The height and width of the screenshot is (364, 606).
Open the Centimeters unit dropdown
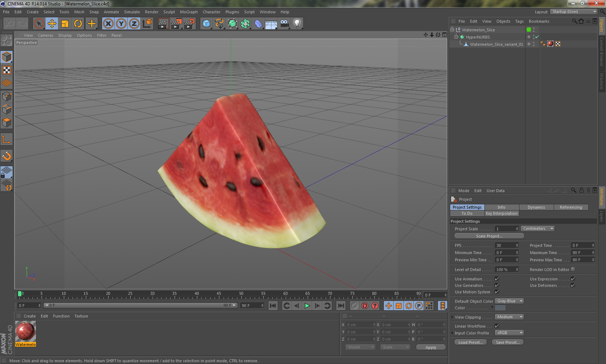pos(537,228)
